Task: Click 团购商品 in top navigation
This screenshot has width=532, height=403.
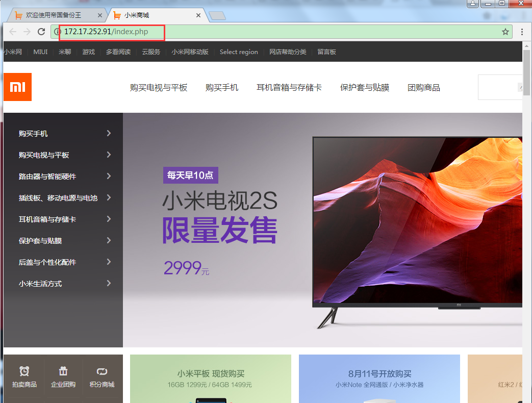Action: pyautogui.click(x=424, y=88)
